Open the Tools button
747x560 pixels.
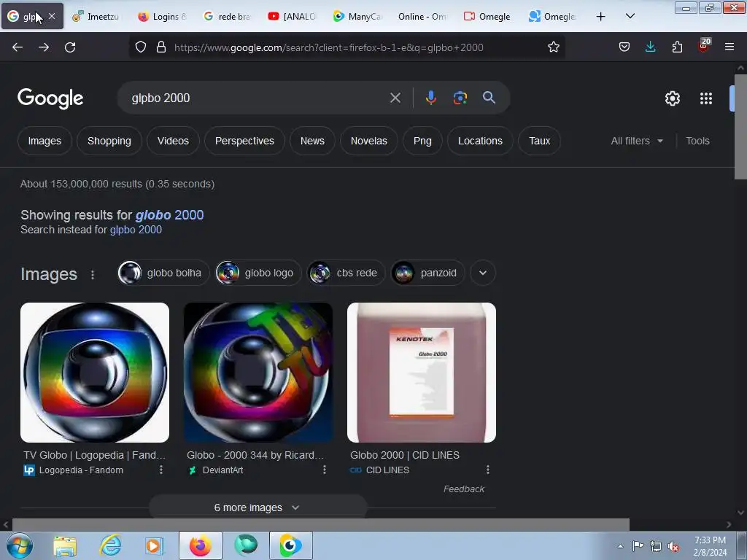pyautogui.click(x=697, y=141)
